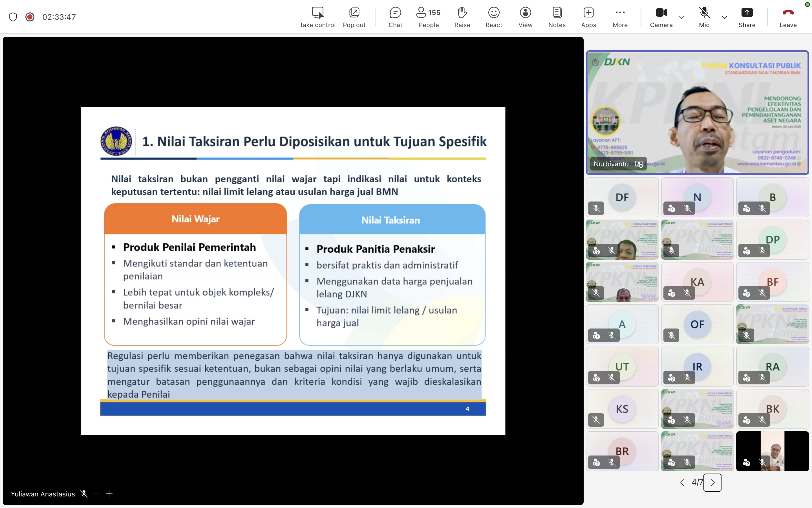Image resolution: width=812 pixels, height=508 pixels.
Task: Select the BF participant avatar
Action: pyautogui.click(x=773, y=282)
